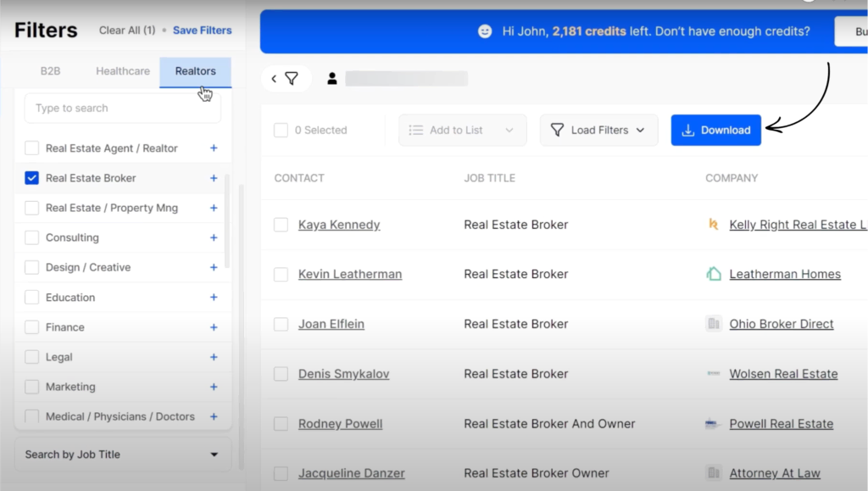The height and width of the screenshot is (491, 868).
Task: Open the Load Filters dropdown
Action: coord(598,131)
